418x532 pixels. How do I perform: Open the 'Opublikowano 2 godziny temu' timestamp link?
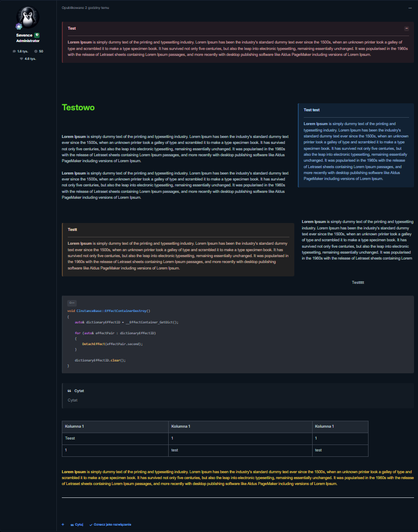[86, 8]
